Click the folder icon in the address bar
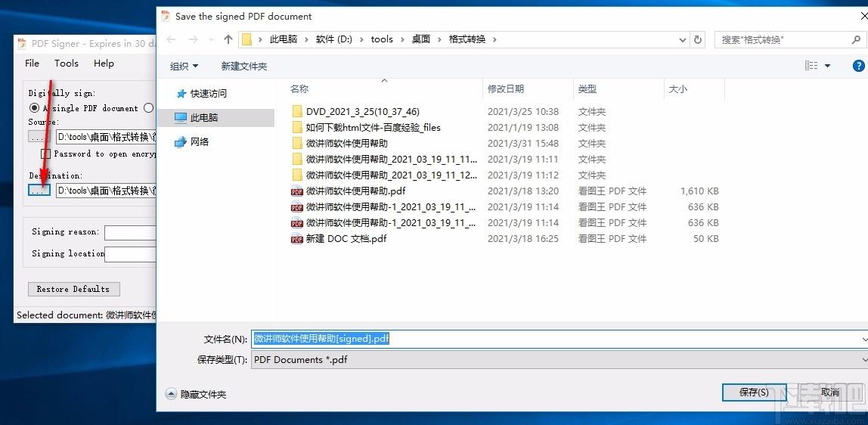The width and height of the screenshot is (868, 425). [x=247, y=39]
